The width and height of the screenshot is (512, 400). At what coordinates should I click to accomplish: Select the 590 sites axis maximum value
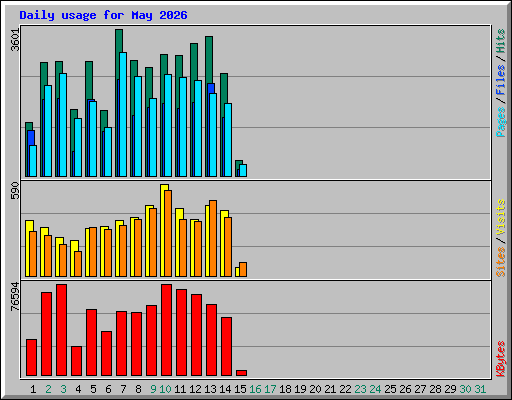click(x=15, y=190)
